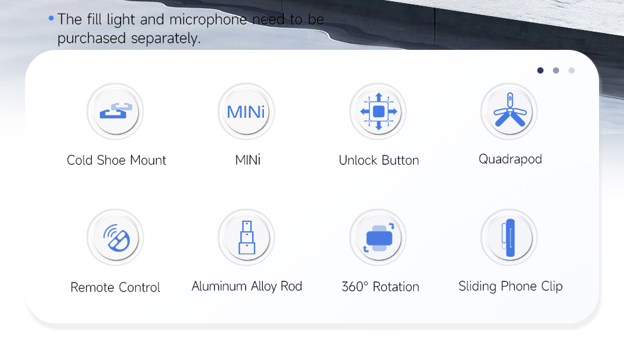Select the Sliding Phone Clip icon
The image size is (624, 364).
(x=509, y=237)
